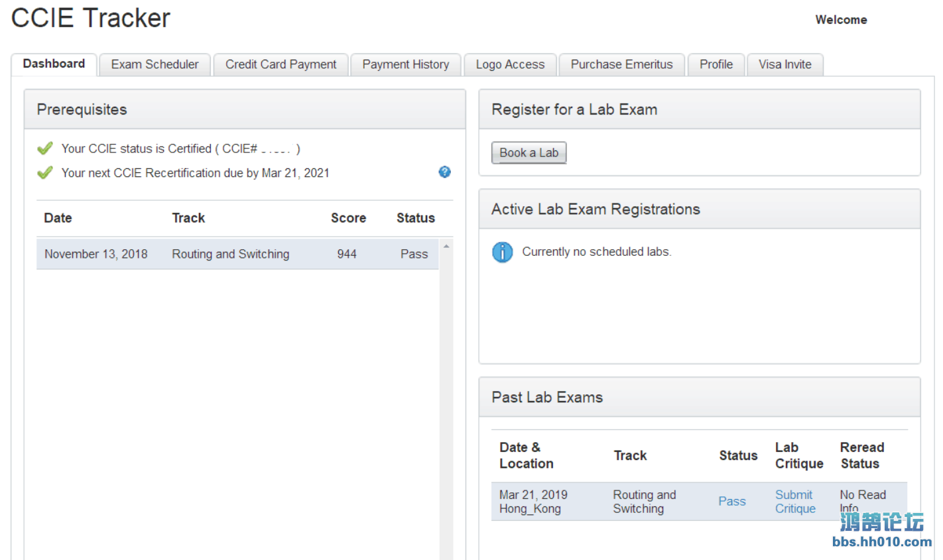Open the Visa Invite tab

click(x=785, y=64)
